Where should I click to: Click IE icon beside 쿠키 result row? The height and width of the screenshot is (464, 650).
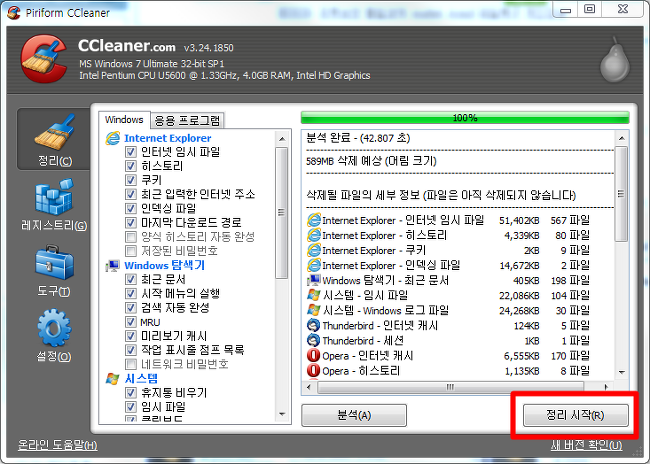tap(314, 250)
